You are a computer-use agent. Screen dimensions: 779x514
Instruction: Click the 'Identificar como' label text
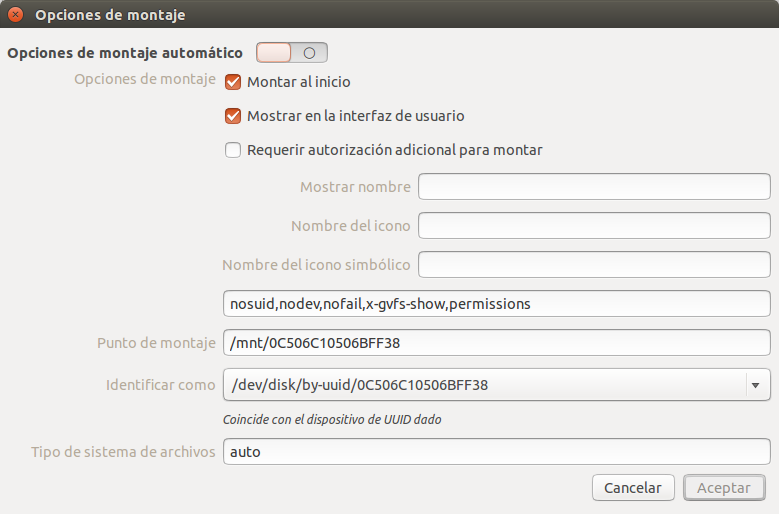click(x=160, y=384)
